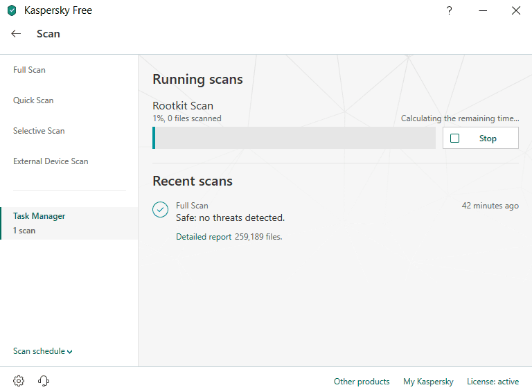Go back using the left arrow
Image resolution: width=532 pixels, height=392 pixels.
coord(16,33)
